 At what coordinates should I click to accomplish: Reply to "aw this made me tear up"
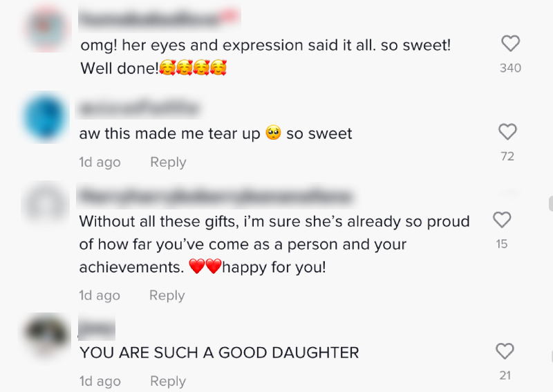[168, 162]
